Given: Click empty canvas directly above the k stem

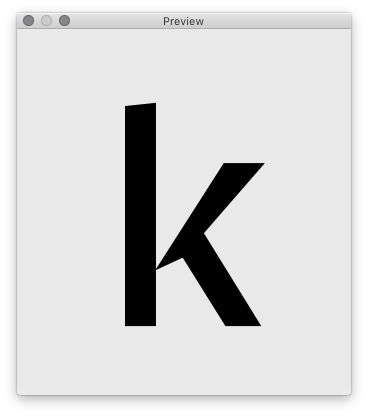Looking at the screenshot, I should click(x=140, y=66).
